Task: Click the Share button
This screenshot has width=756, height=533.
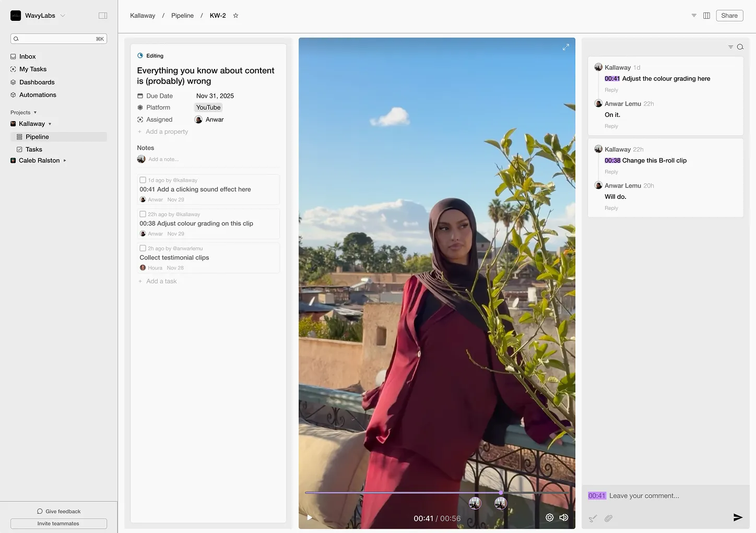Action: [729, 16]
